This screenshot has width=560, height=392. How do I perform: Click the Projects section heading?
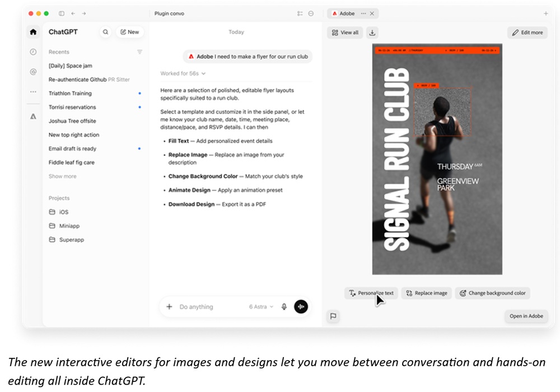point(59,198)
